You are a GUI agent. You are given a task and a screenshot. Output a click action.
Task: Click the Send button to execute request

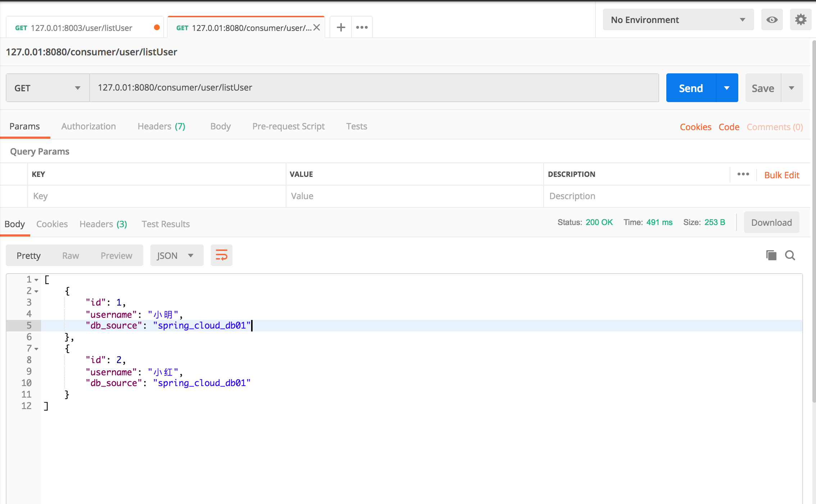coord(691,87)
